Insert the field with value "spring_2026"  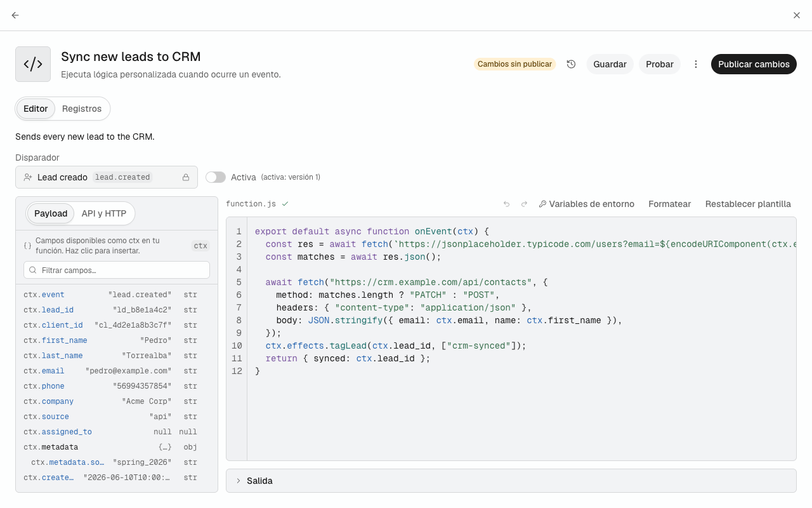pyautogui.click(x=117, y=462)
